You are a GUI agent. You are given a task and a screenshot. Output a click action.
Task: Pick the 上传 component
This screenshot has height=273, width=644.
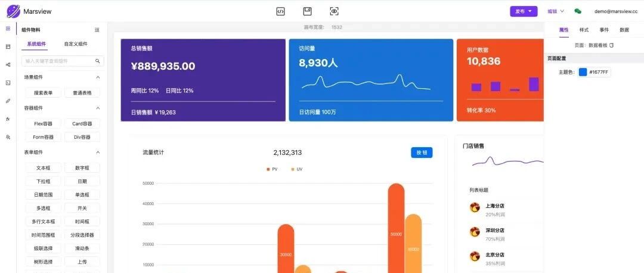(x=82, y=262)
